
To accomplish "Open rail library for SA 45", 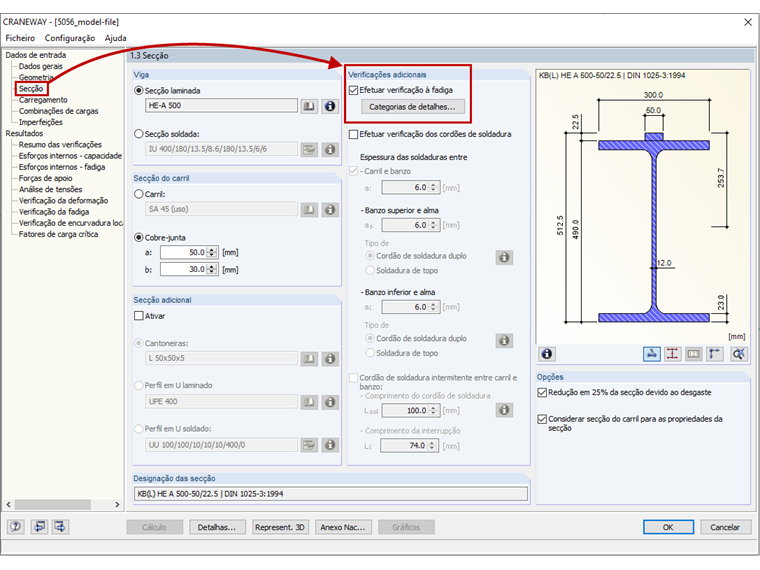I will point(309,209).
